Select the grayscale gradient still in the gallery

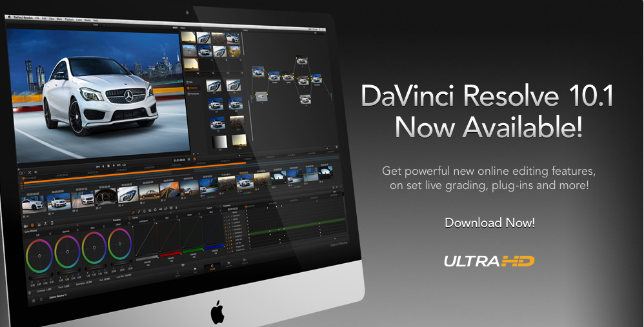pos(220,141)
